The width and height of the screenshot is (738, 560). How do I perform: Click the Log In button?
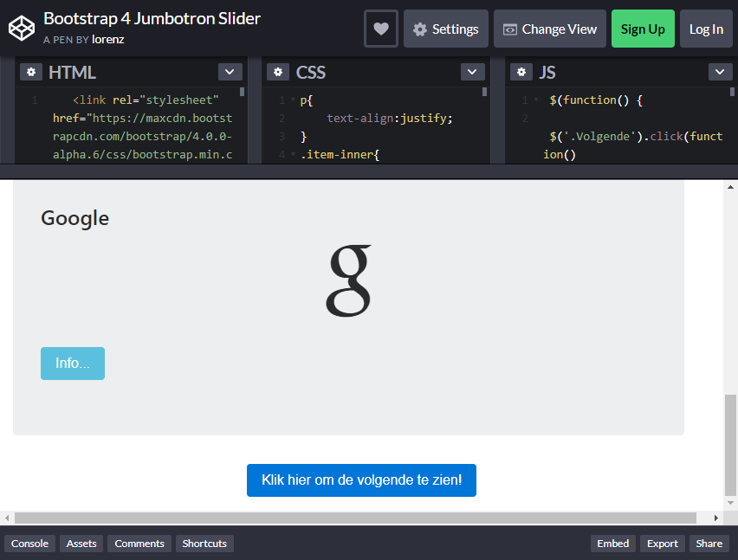click(706, 29)
